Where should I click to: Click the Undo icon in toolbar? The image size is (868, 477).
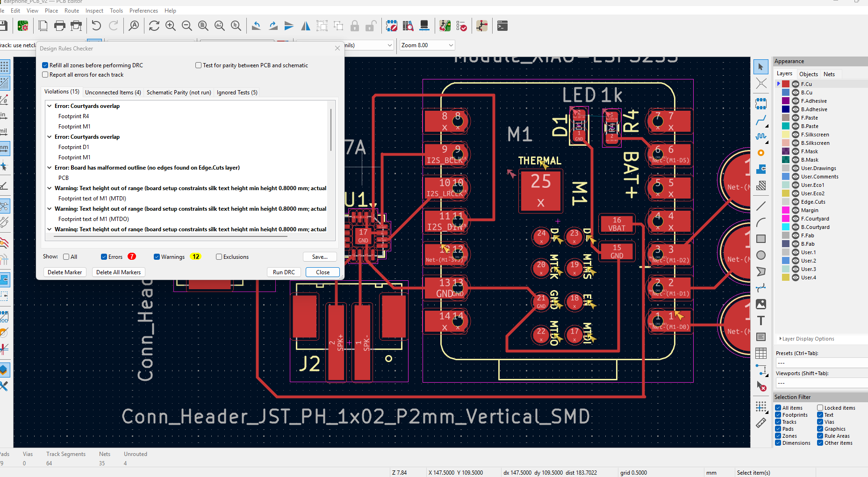click(96, 26)
